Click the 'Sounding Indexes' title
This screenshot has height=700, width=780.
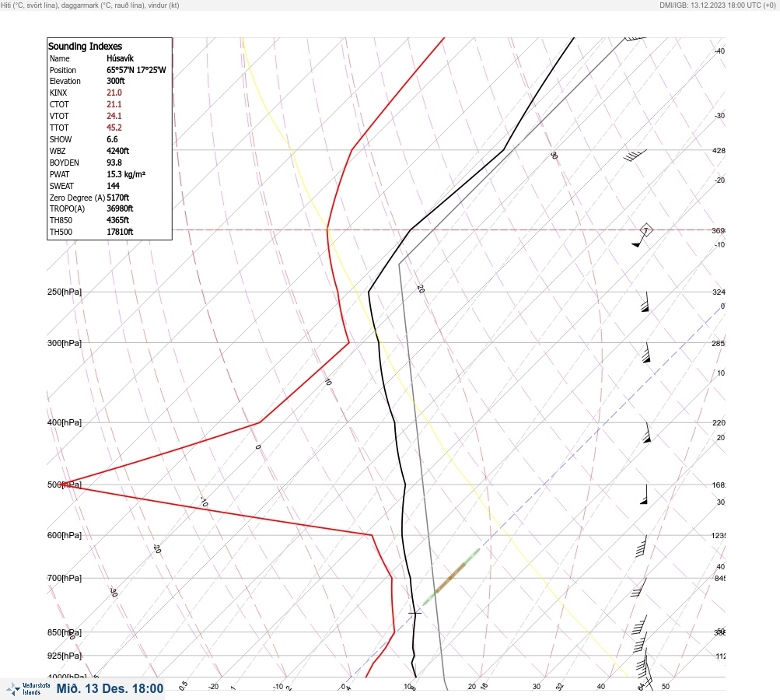point(85,46)
